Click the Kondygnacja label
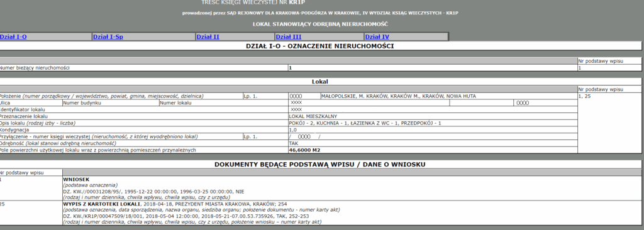 13,130
